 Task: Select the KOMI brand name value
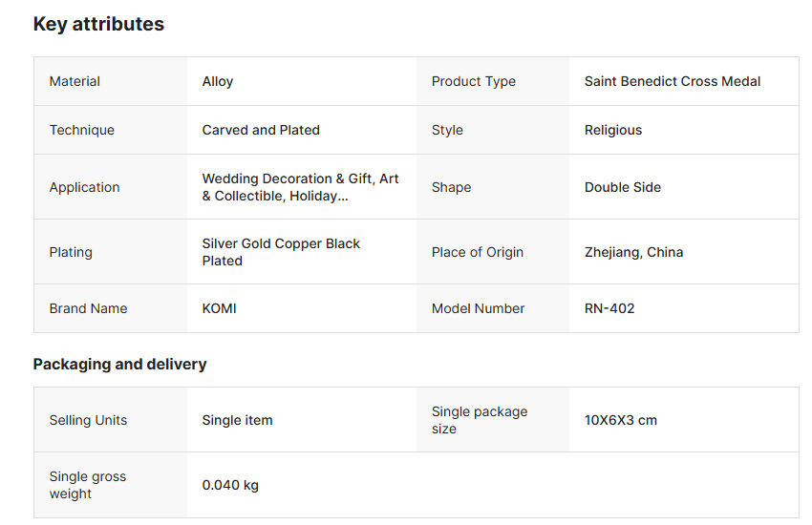220,309
